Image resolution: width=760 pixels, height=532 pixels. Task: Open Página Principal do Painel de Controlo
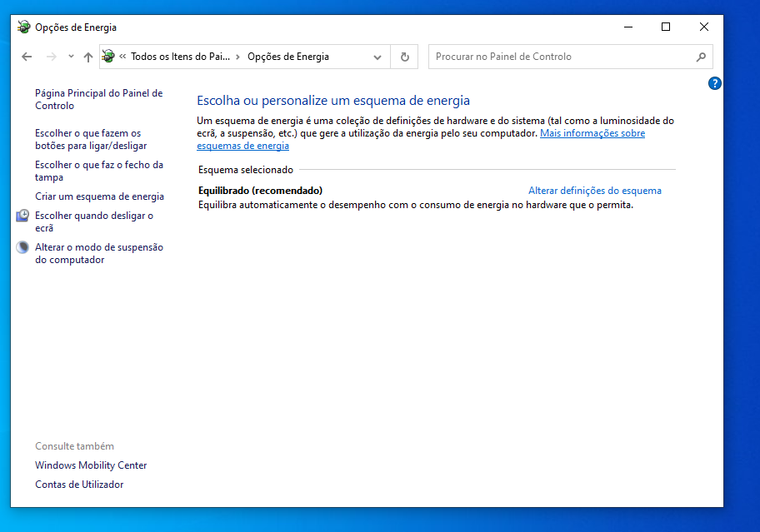99,99
